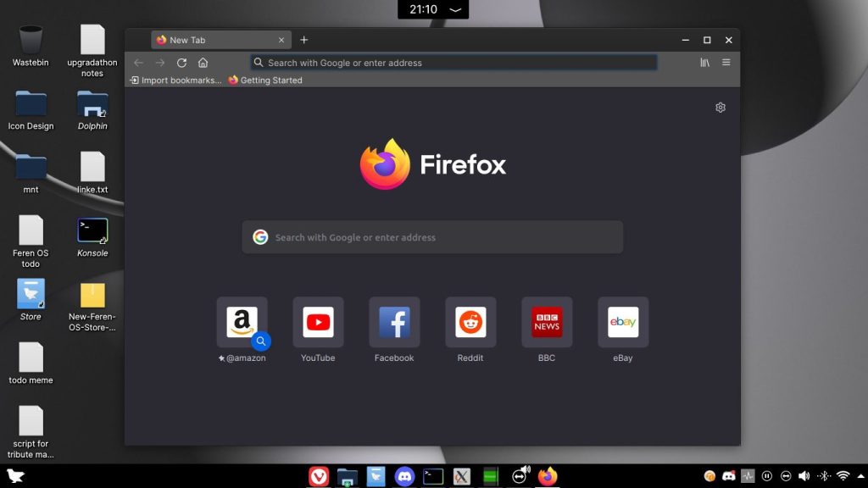Open Discord from the taskbar
Image resolution: width=868 pixels, height=488 pixels.
pos(404,476)
